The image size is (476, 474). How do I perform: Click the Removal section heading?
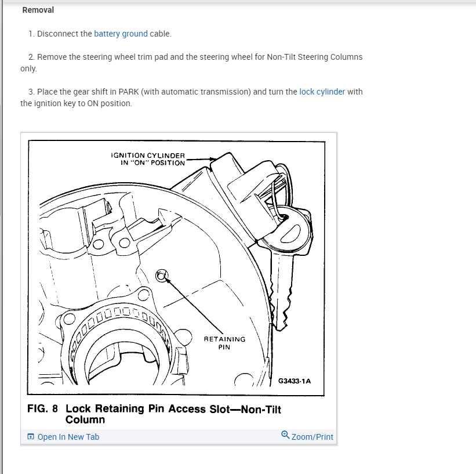click(38, 10)
